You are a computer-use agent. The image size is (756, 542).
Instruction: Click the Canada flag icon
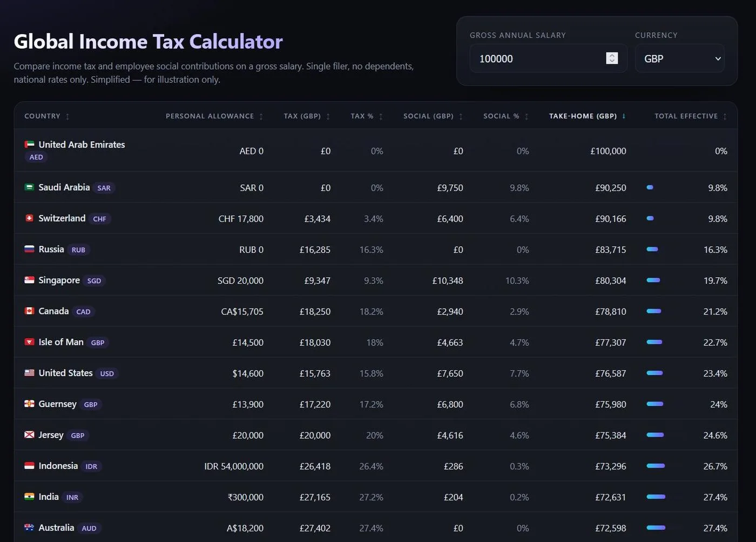point(29,311)
